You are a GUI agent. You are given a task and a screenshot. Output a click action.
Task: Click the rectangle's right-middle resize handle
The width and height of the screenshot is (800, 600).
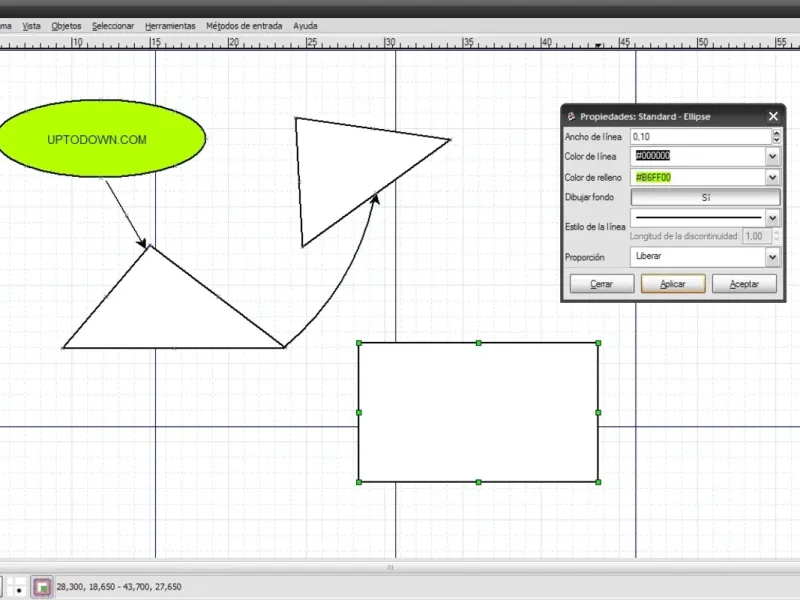tap(598, 413)
